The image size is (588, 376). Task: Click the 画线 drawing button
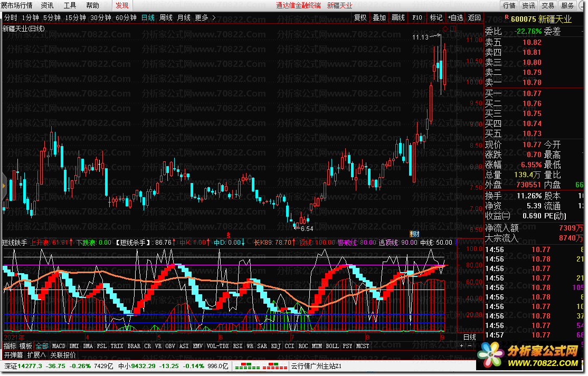tap(399, 17)
